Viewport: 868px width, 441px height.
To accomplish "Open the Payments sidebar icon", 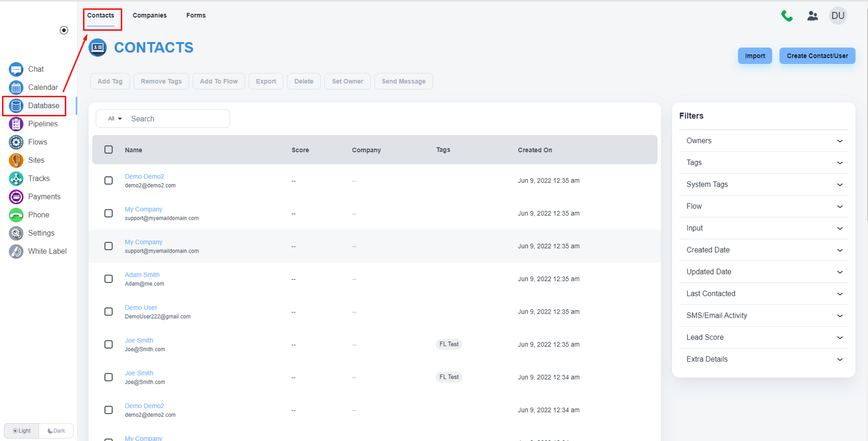I will pos(16,197).
